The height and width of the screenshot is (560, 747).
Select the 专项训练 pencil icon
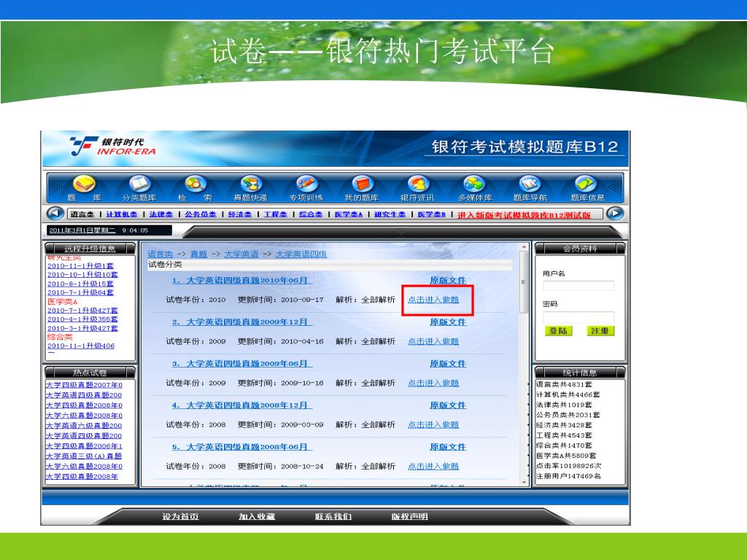307,184
